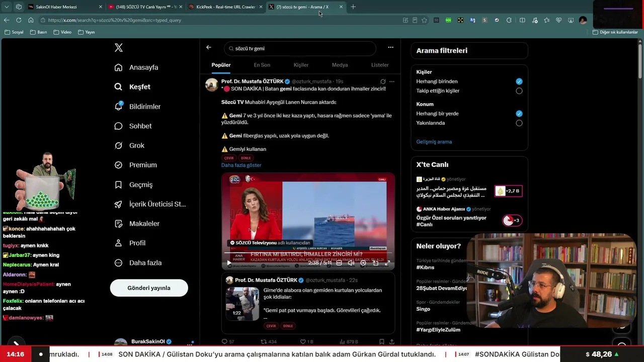Expand the Daha fazla sidebar menu
This screenshot has width=644, height=362.
pos(139,262)
